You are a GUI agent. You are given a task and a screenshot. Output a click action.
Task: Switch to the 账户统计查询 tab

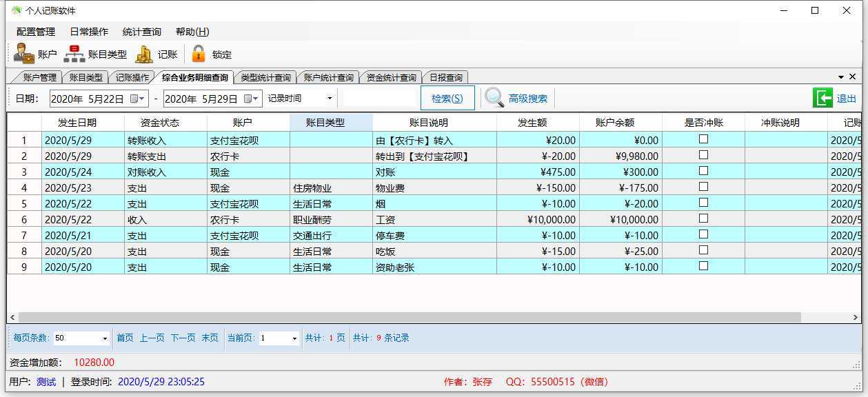[328, 77]
